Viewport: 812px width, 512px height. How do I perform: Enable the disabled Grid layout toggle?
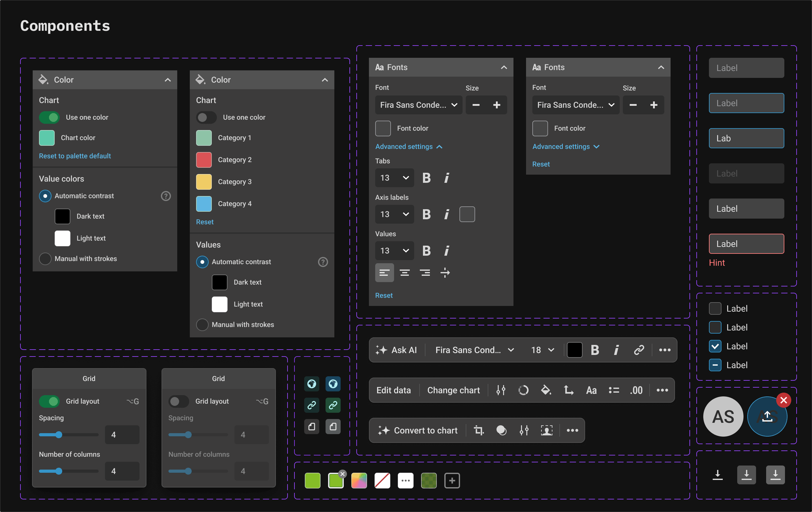point(179,401)
